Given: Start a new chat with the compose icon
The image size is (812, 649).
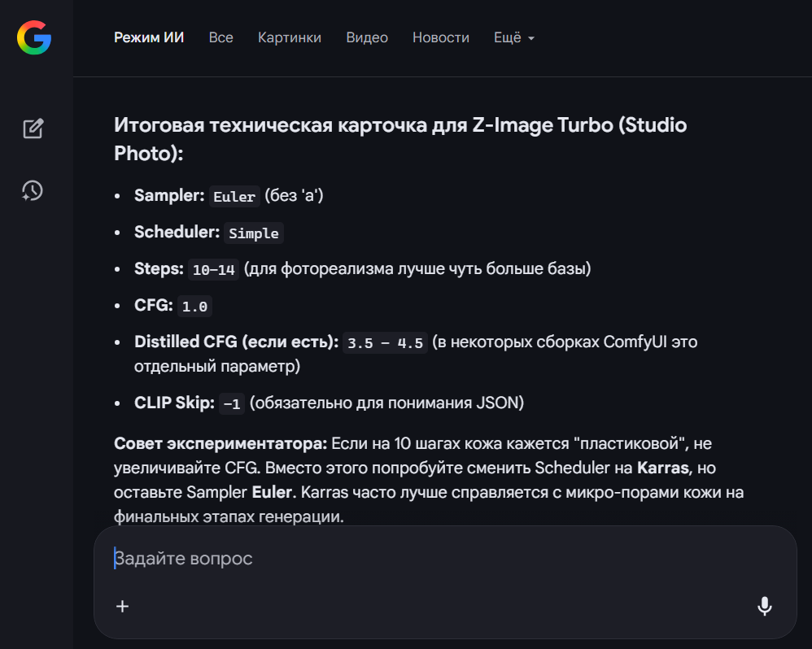Looking at the screenshot, I should pos(33,128).
